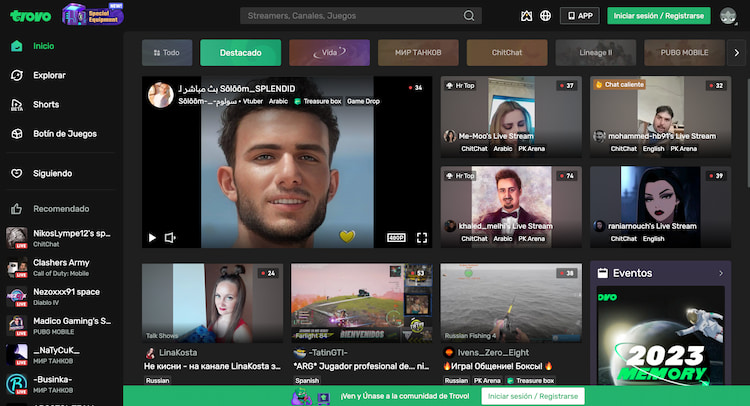This screenshot has width=750, height=406.
Task: Click the APP download button
Action: pyautogui.click(x=580, y=16)
